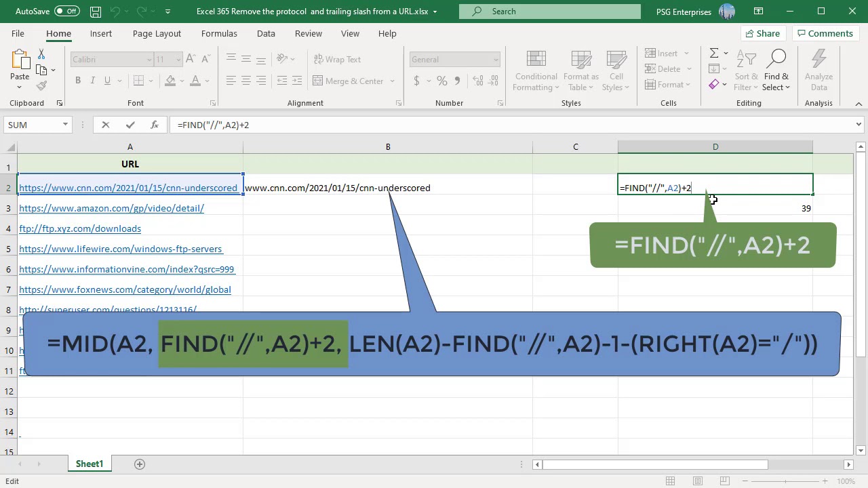Open the Help tab

coord(387,33)
